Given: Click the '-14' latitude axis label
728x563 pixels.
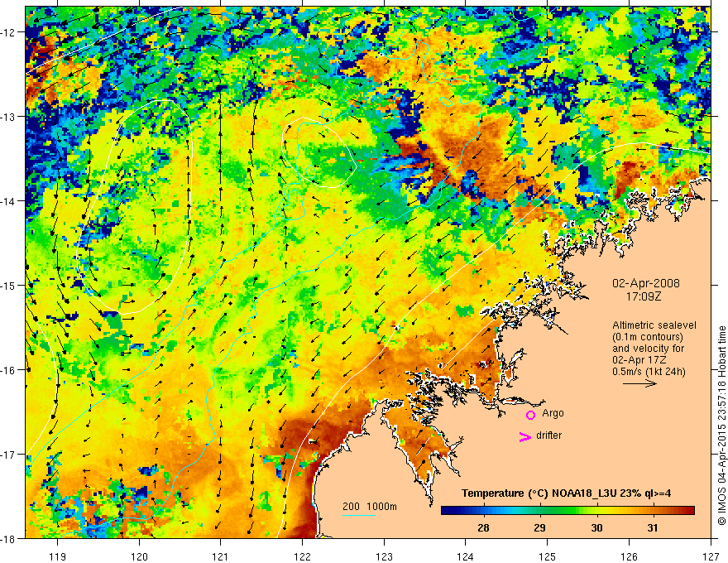Looking at the screenshot, I should pyautogui.click(x=8, y=200).
